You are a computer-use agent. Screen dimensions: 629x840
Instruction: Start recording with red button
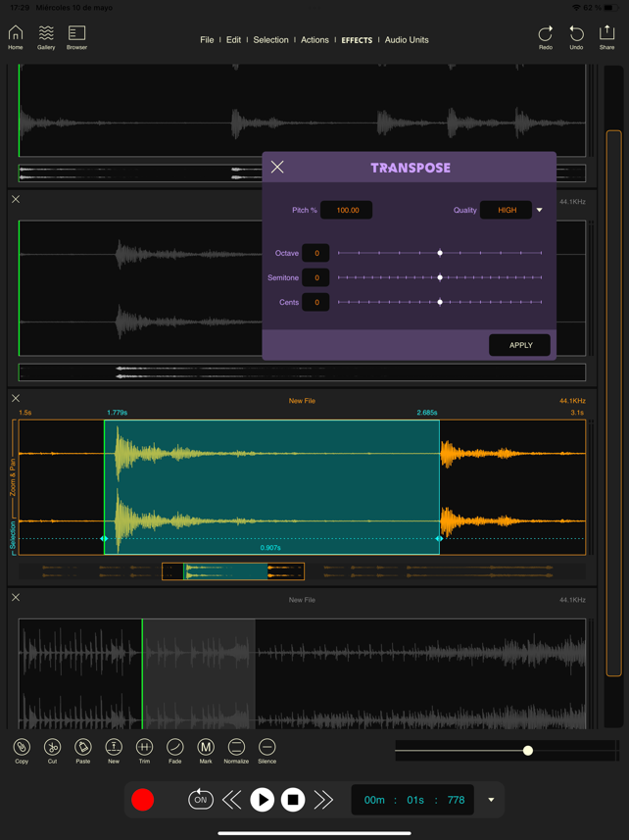(x=142, y=800)
